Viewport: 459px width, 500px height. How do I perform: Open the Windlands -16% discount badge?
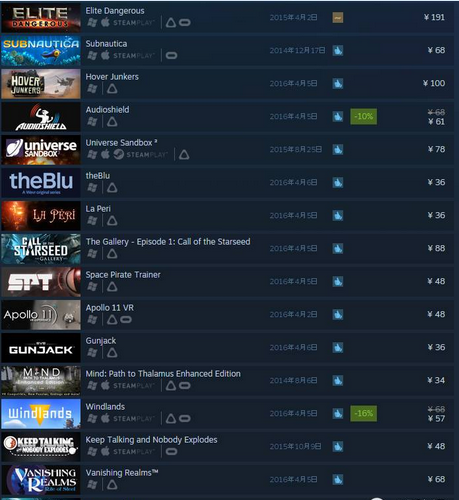[x=364, y=414]
